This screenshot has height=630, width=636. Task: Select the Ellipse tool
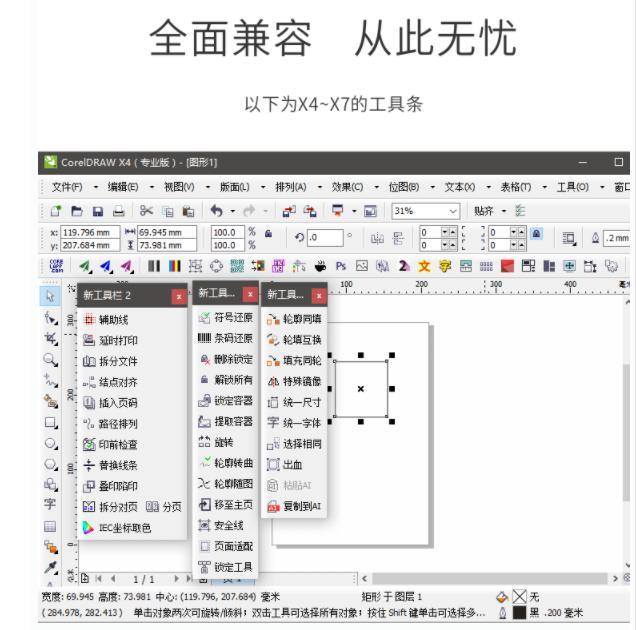pyautogui.click(x=51, y=443)
